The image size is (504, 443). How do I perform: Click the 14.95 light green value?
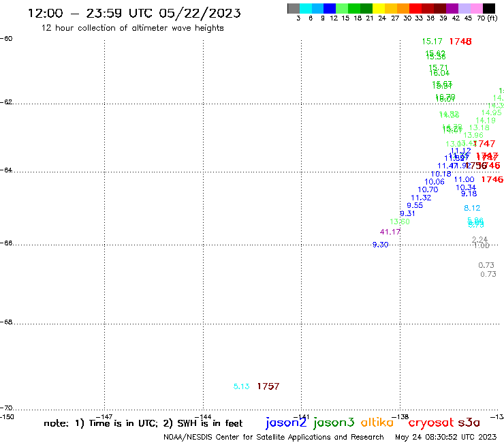coord(492,112)
